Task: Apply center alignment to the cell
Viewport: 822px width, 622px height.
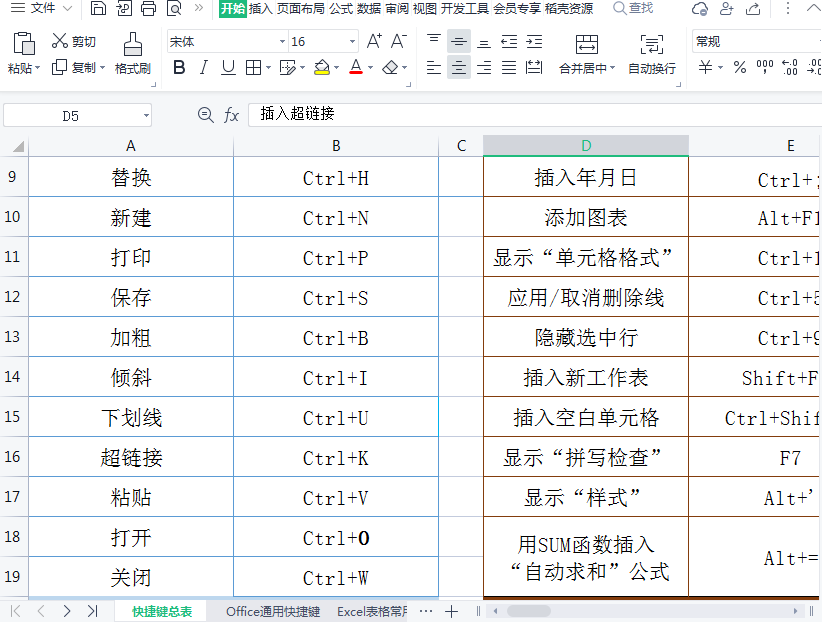Action: coord(457,68)
